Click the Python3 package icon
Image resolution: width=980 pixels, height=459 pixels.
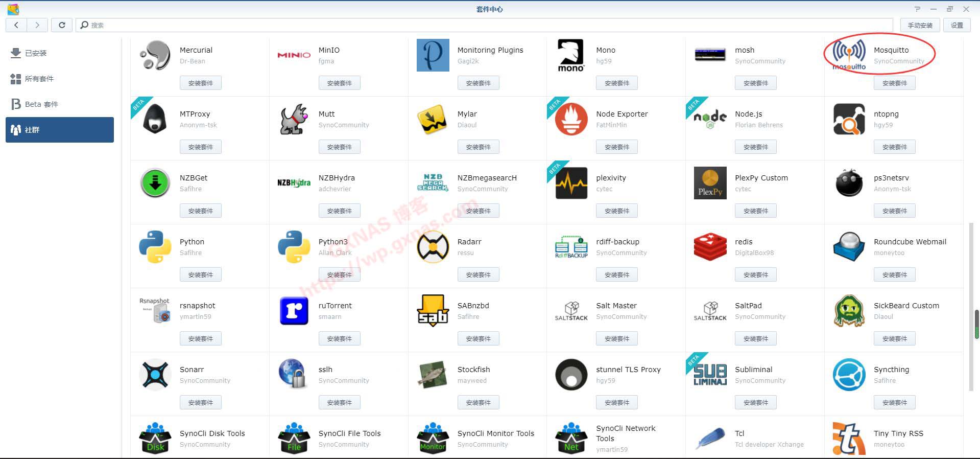pyautogui.click(x=294, y=247)
